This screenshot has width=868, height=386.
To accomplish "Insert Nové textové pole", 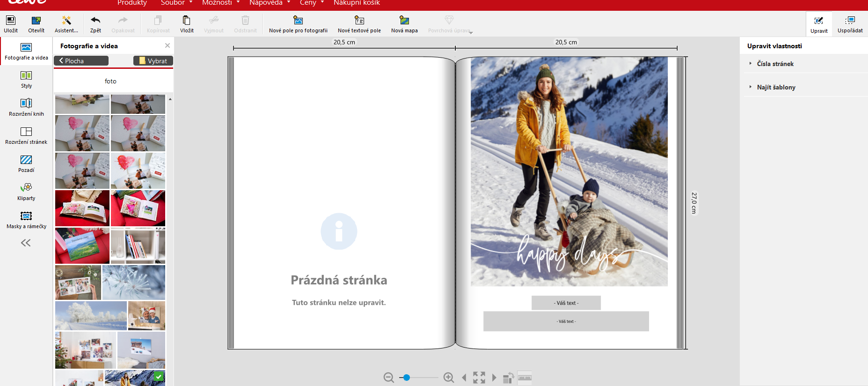I will [x=359, y=24].
